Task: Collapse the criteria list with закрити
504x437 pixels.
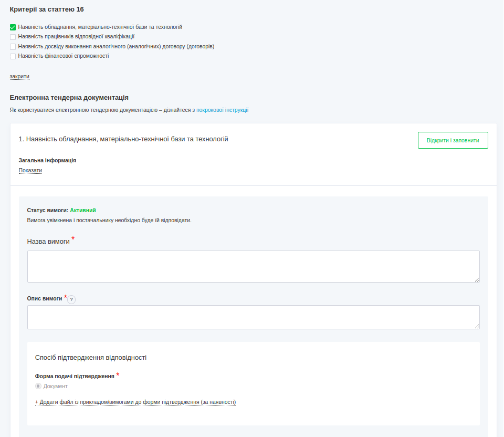Action: pyautogui.click(x=19, y=76)
